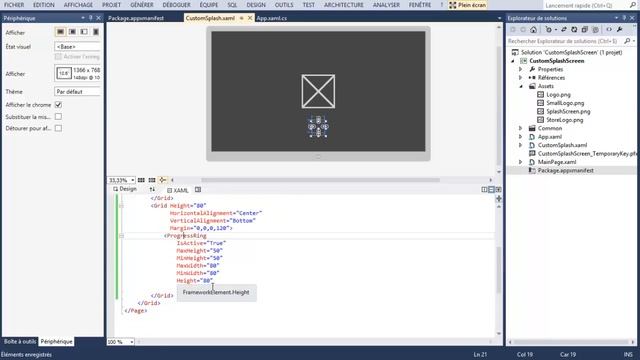The image size is (640, 360).
Task: Click the pin icon of Périphérique panel
Action: (x=91, y=18)
